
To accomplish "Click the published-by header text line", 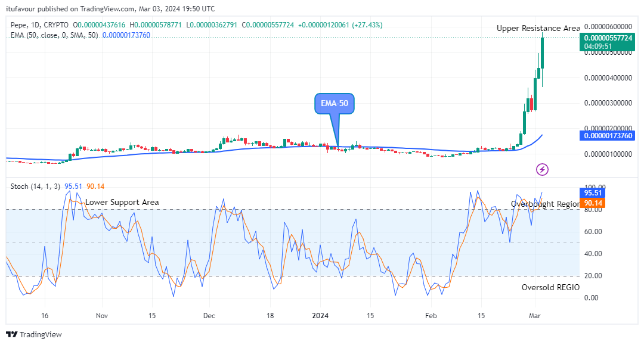I will click(x=110, y=8).
